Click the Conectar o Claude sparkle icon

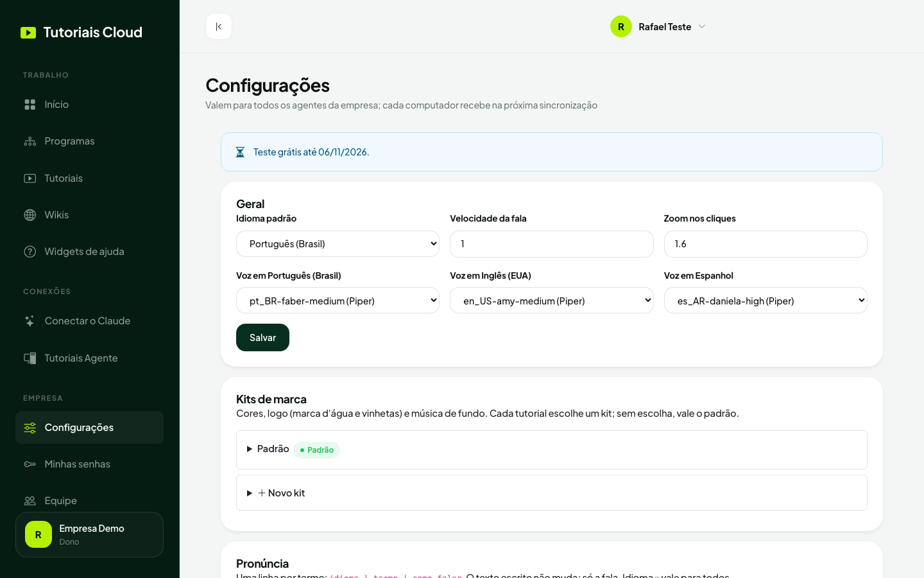coord(30,321)
